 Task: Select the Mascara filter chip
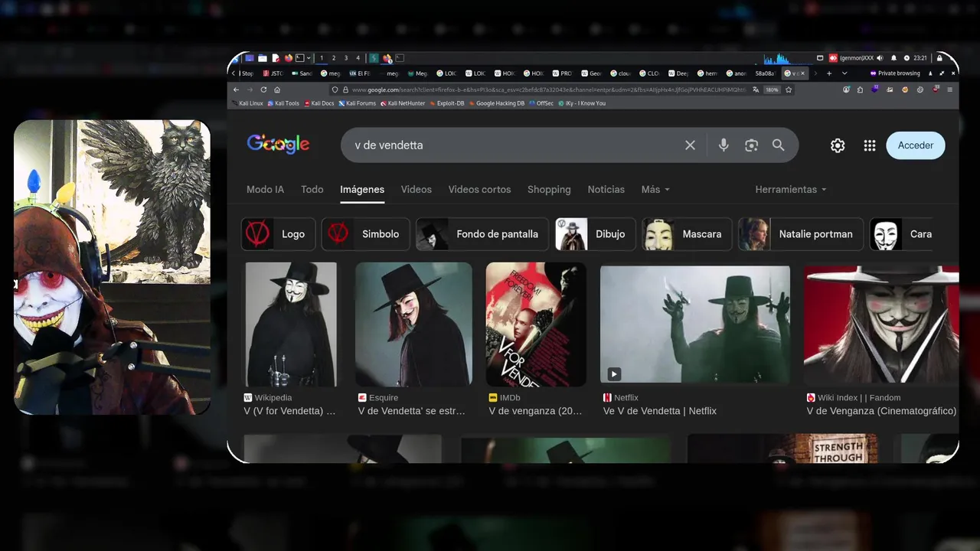(x=687, y=234)
